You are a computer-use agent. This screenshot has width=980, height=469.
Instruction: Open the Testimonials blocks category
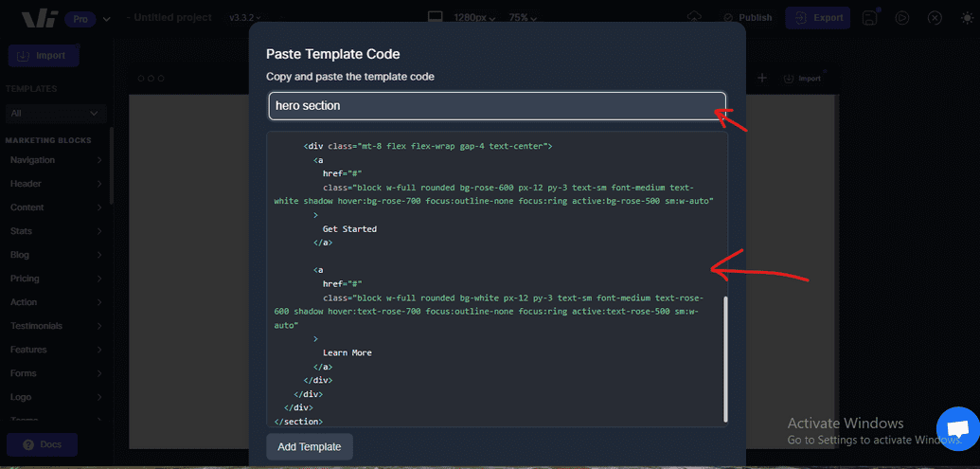pyautogui.click(x=56, y=326)
